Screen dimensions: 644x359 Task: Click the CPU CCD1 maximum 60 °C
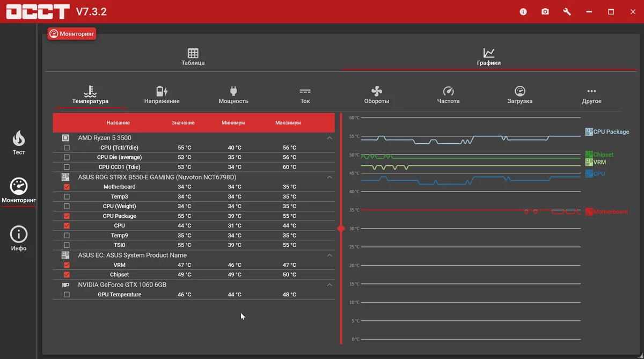click(289, 167)
